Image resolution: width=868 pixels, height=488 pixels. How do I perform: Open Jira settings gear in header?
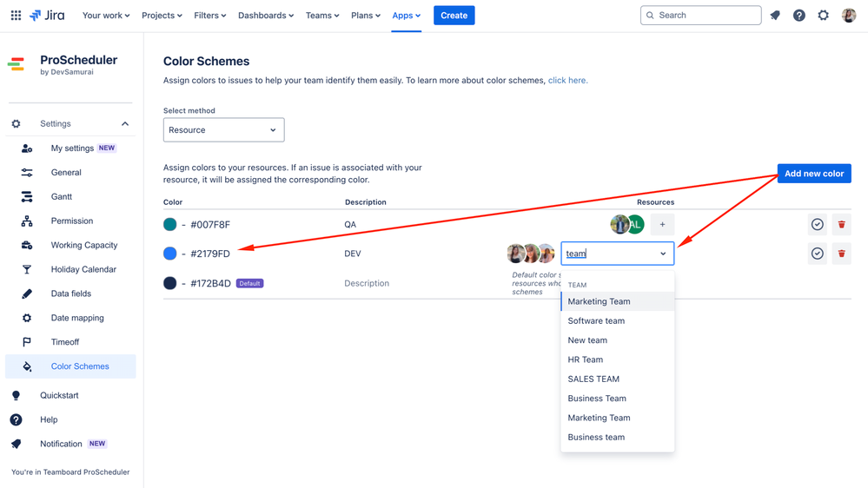click(823, 16)
